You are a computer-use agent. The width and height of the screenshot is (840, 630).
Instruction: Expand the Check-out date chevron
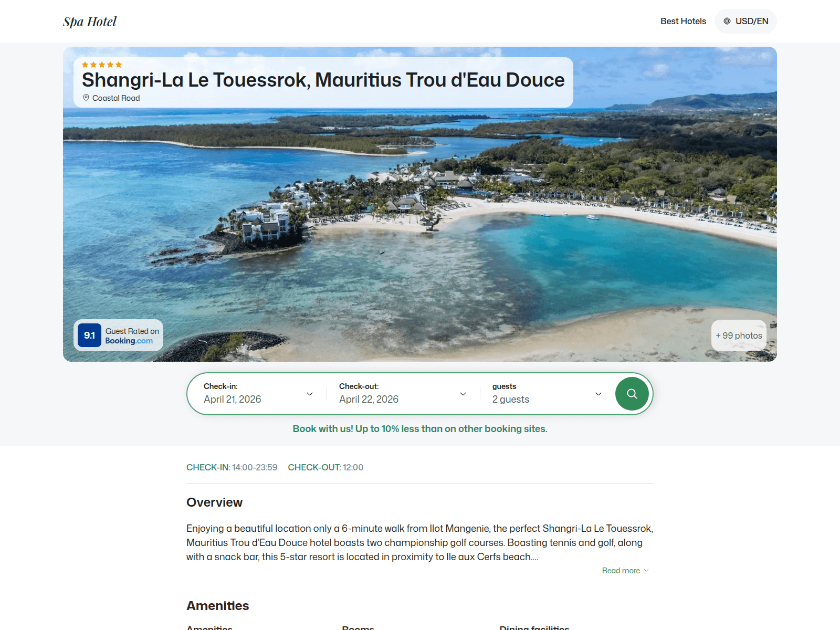(x=463, y=394)
